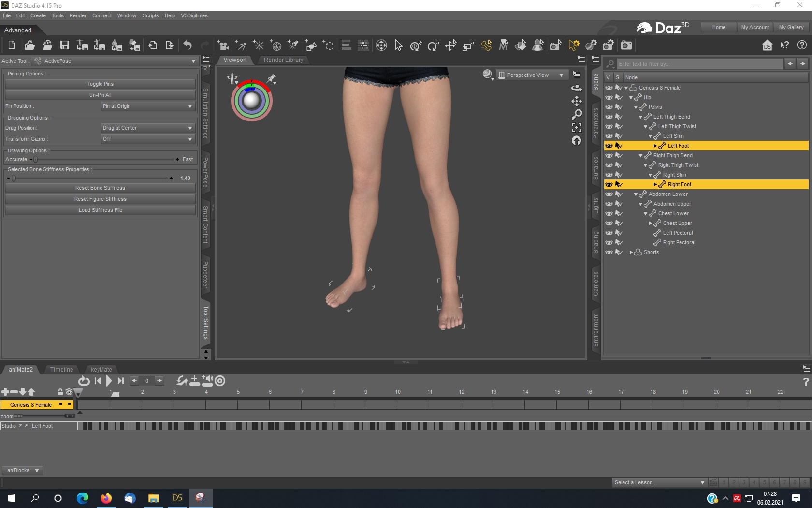
Task: Toggle visibility eye in aniMate2 track header
Action: click(69, 392)
